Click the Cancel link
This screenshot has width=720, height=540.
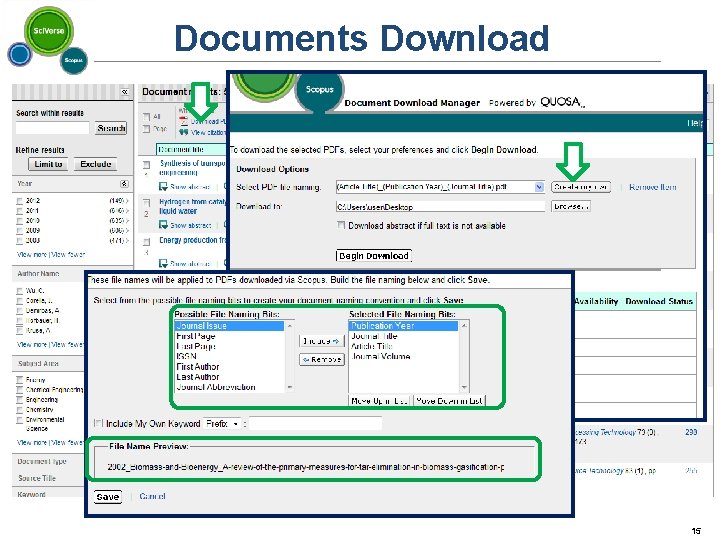152,496
